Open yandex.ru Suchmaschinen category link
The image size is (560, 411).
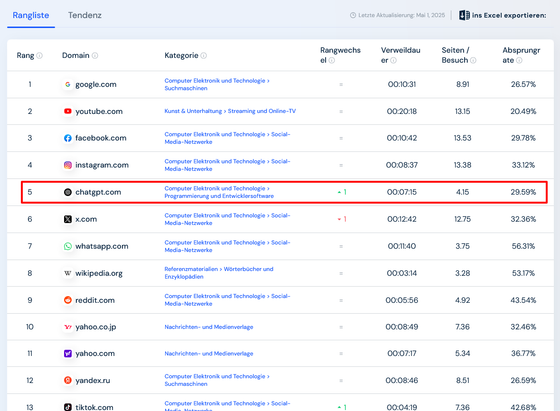[217, 380]
